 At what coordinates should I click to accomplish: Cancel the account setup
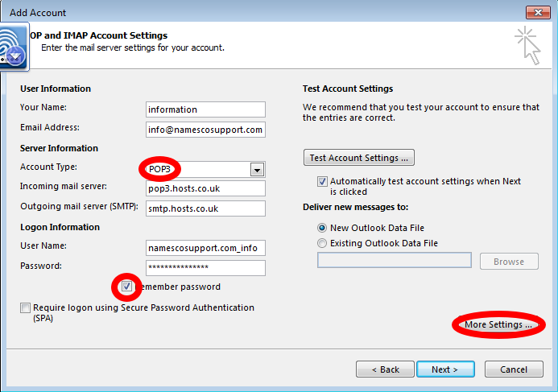[514, 369]
